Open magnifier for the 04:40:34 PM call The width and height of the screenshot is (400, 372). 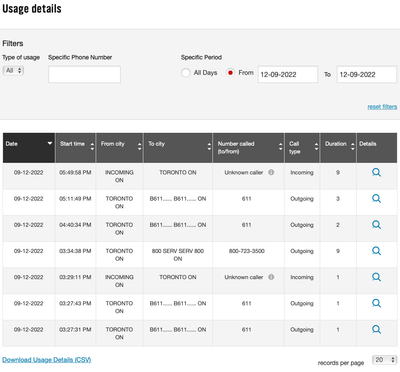point(376,225)
